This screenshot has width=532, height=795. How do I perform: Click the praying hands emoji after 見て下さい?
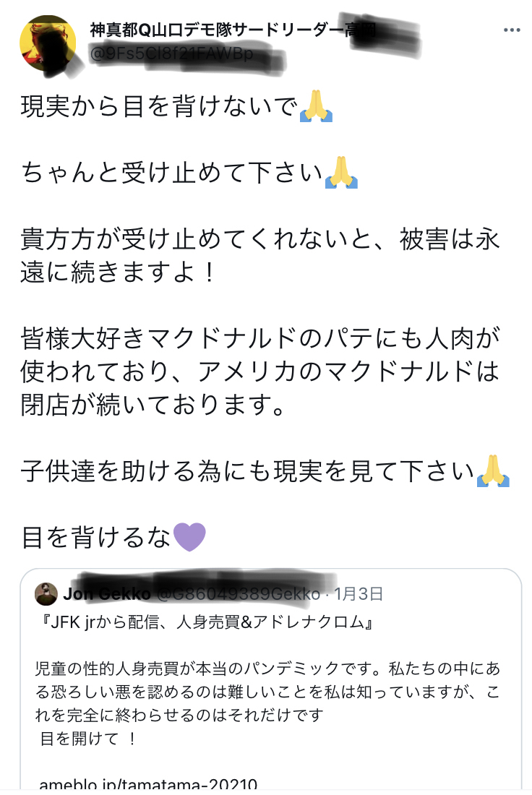tap(494, 470)
